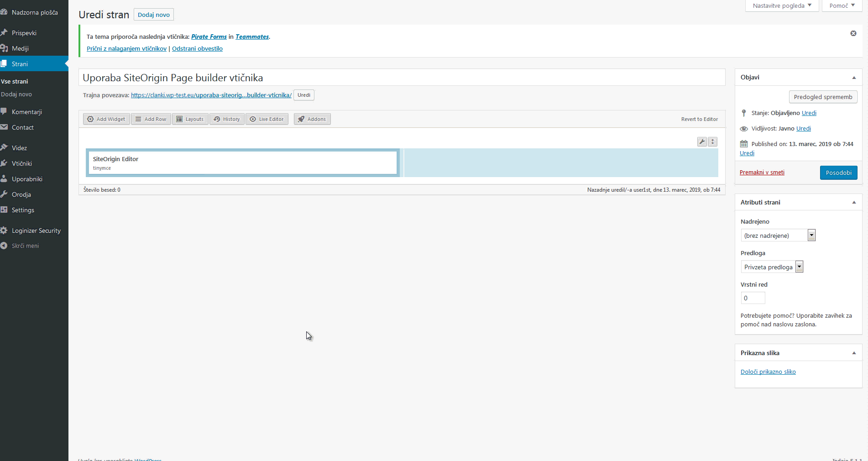The image size is (868, 461).
Task: Click the Contact envelope icon
Action: click(4, 127)
